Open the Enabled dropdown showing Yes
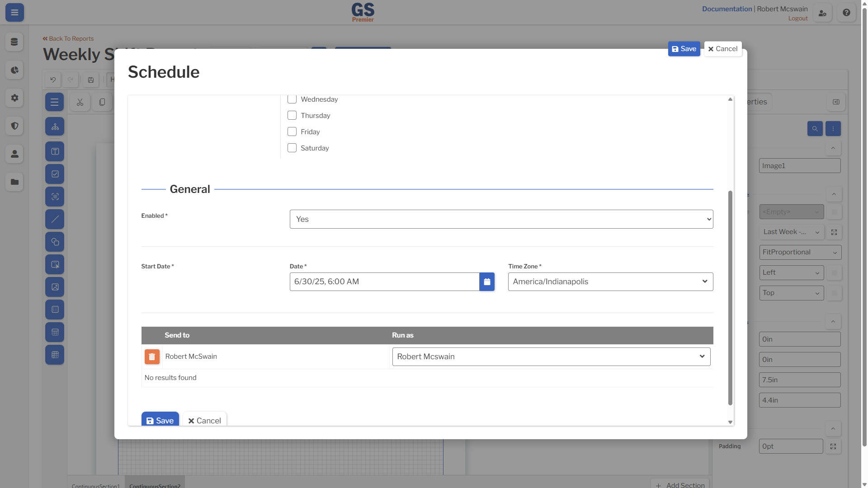This screenshot has width=868, height=488. [x=501, y=219]
